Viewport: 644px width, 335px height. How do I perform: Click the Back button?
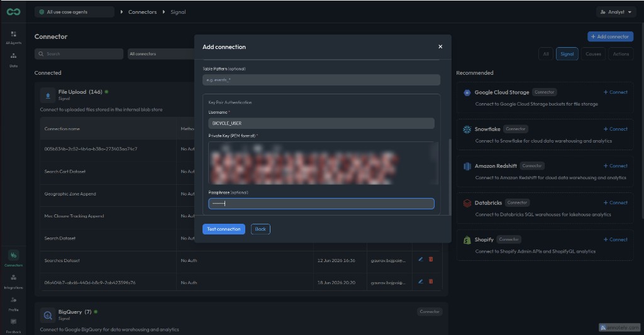(260, 229)
